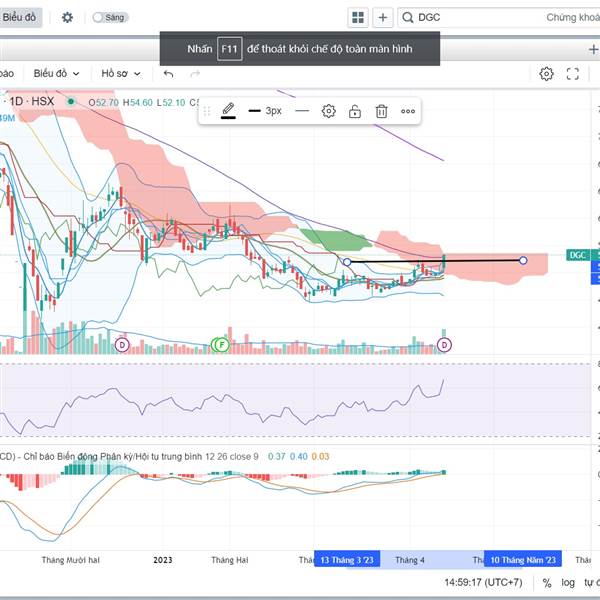Open the grid layout selector icon
This screenshot has height=600, width=600.
358,18
